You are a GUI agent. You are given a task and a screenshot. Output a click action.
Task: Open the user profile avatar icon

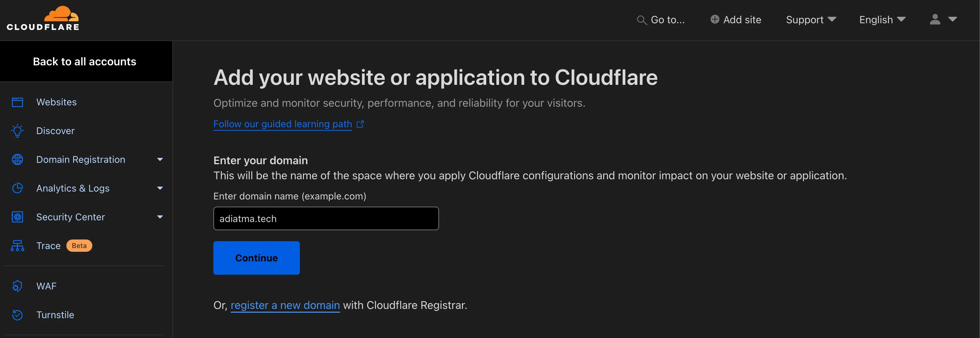[x=935, y=19]
